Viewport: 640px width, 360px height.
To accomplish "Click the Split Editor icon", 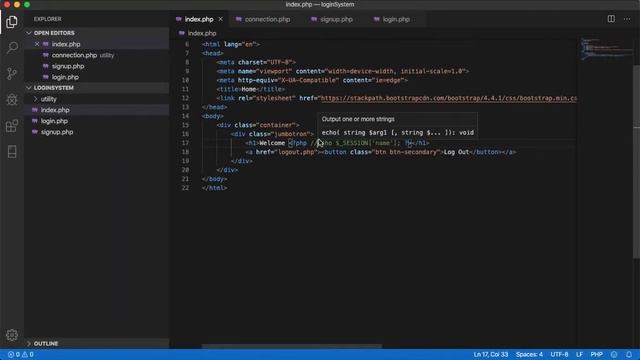I will 611,19.
